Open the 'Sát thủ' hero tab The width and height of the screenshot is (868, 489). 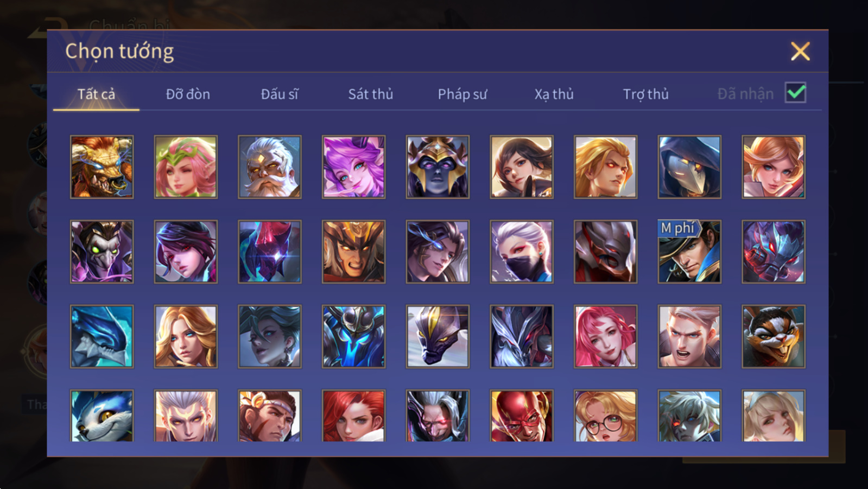[x=371, y=94]
